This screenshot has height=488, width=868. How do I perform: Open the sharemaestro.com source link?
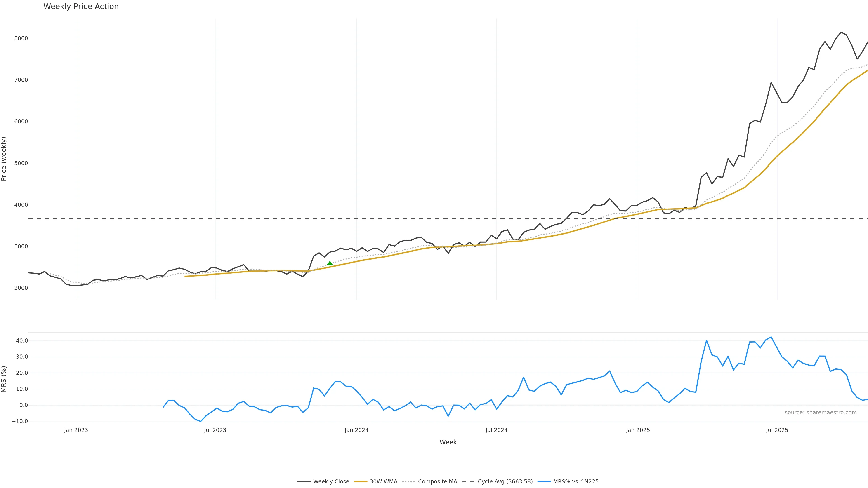click(x=821, y=413)
